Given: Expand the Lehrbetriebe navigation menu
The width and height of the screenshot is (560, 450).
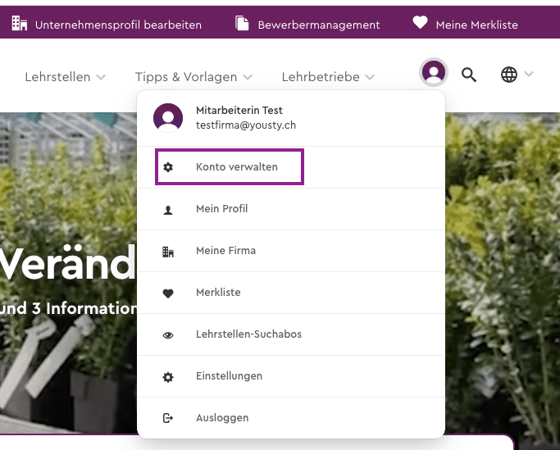Looking at the screenshot, I should 328,77.
